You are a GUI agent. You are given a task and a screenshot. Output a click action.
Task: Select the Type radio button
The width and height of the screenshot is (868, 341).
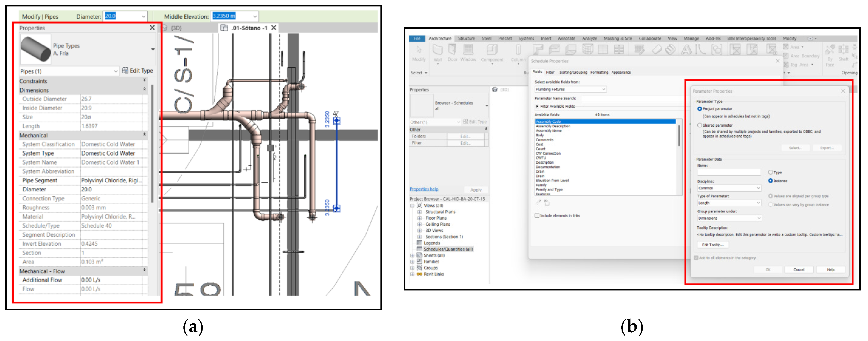(x=770, y=172)
